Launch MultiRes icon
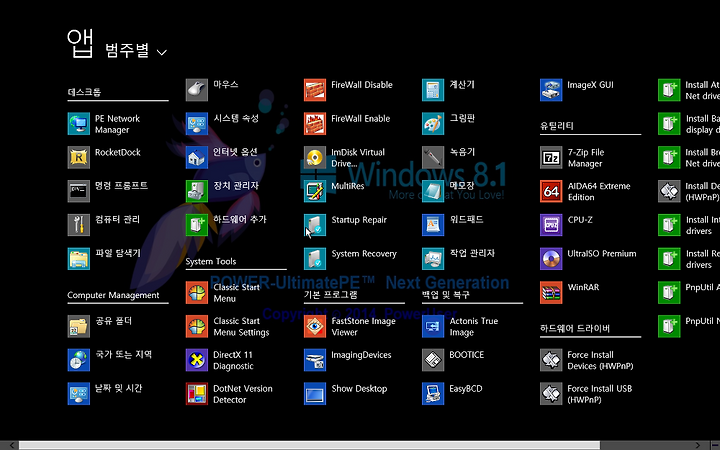Image resolution: width=720 pixels, height=450 pixels. (x=315, y=191)
